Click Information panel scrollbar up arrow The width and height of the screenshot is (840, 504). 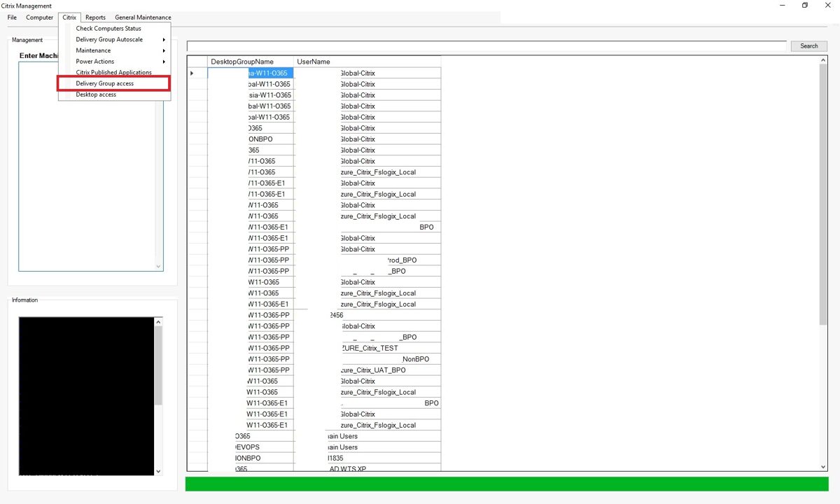click(x=158, y=322)
